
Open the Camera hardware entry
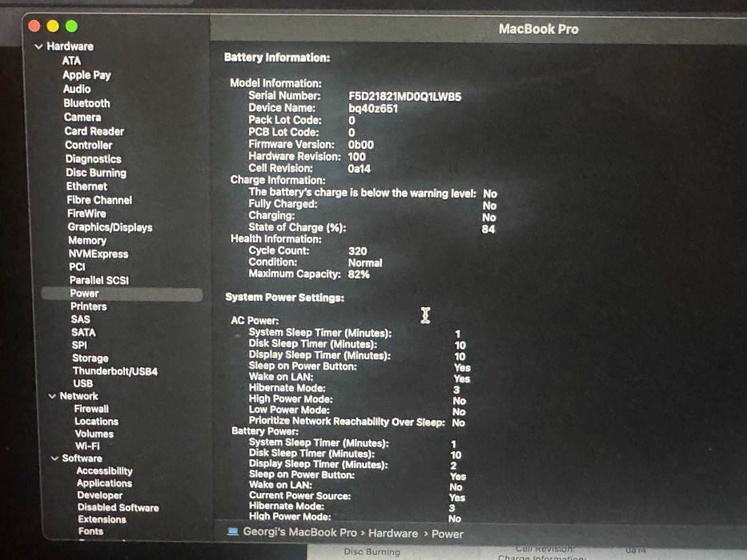(82, 117)
